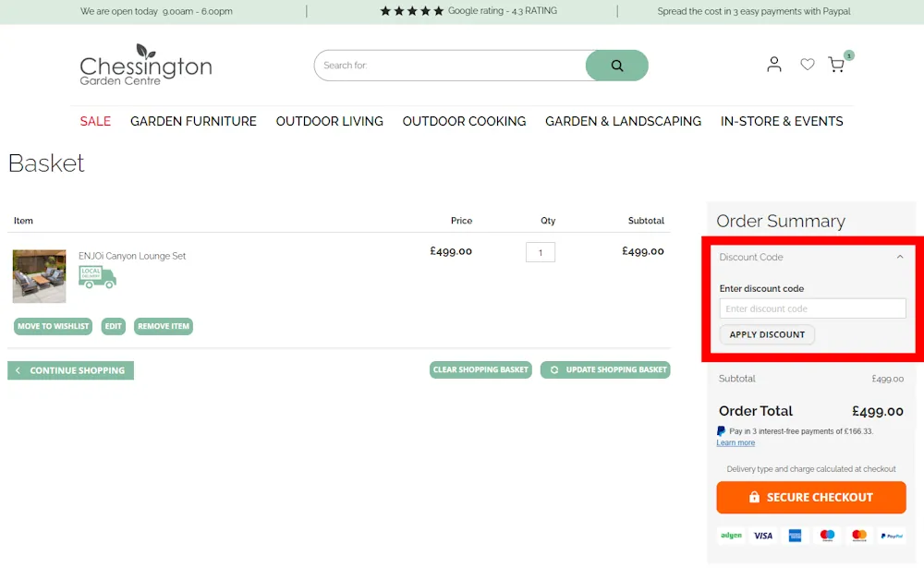Image resolution: width=924 pixels, height=568 pixels.
Task: Follow the PayPal Learn more link
Action: tap(736, 443)
